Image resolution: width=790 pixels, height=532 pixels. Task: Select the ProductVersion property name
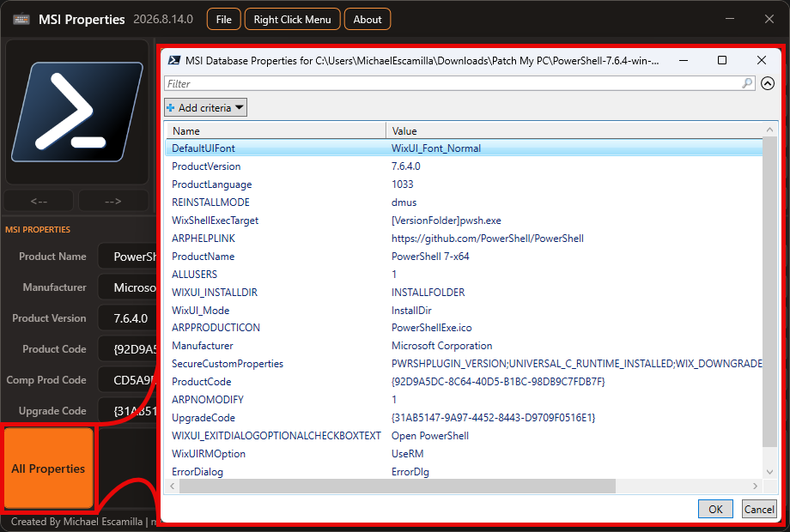206,166
